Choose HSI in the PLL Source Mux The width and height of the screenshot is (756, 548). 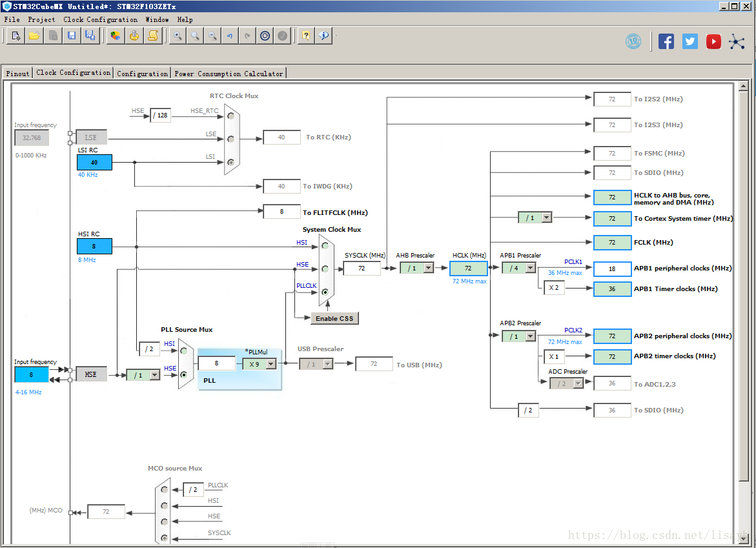(184, 351)
